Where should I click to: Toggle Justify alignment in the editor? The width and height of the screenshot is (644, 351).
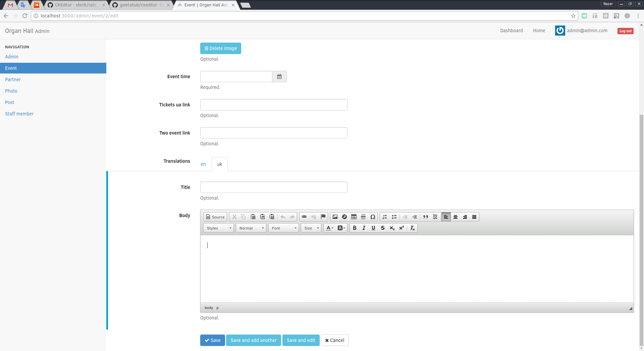474,217
